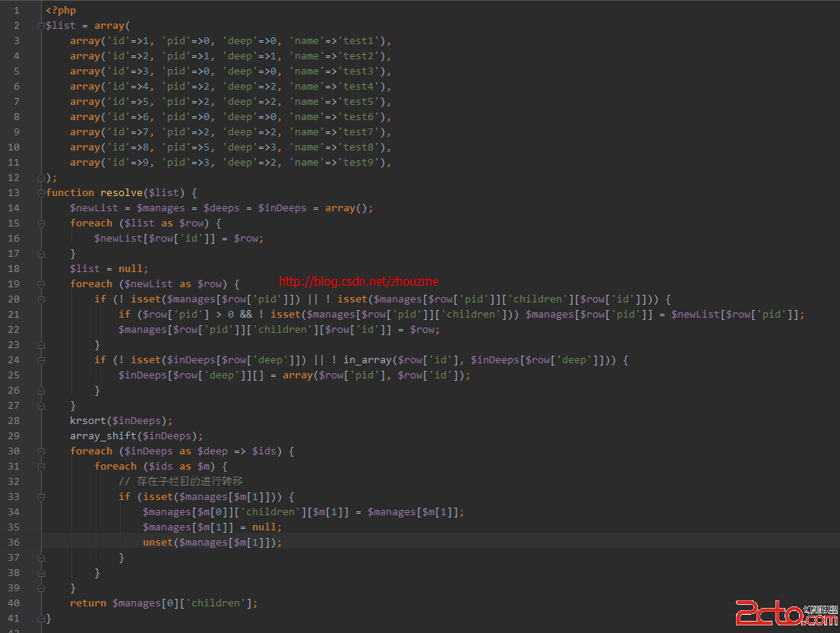Click line number 36 in gutter
The width and height of the screenshot is (840, 633).
[x=14, y=543]
